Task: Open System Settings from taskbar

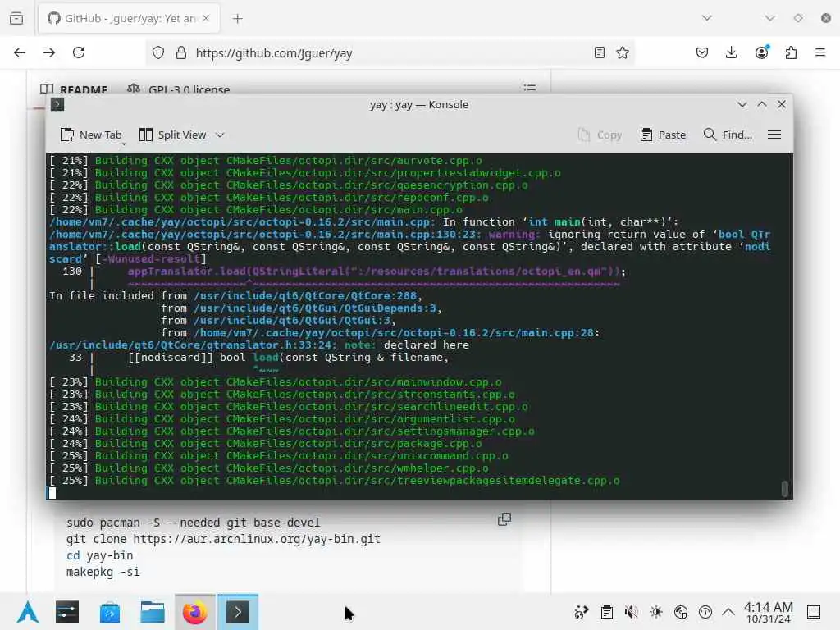Action: 67,612
